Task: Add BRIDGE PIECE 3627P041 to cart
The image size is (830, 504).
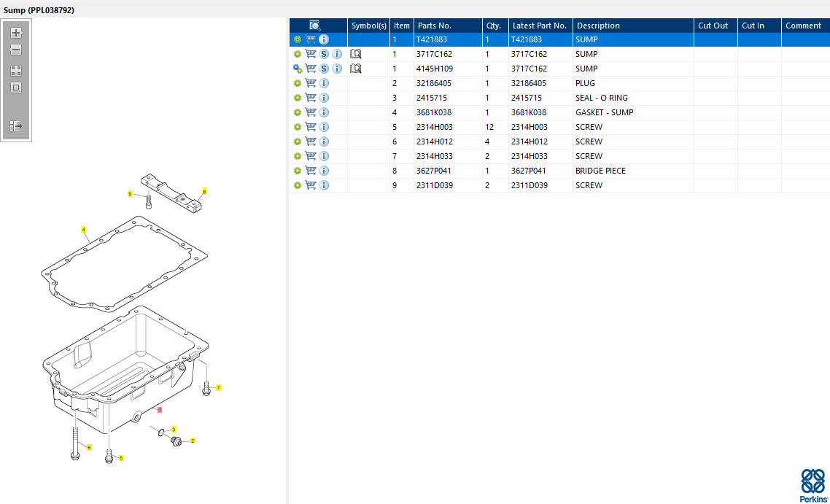Action: coord(311,171)
